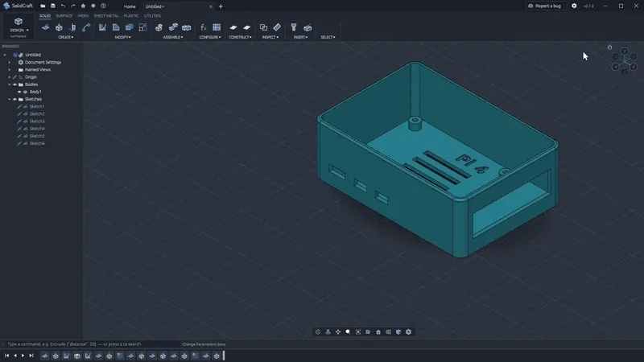644x362 pixels.
Task: Toggle visibility of Sketch2
Action: tap(19, 114)
